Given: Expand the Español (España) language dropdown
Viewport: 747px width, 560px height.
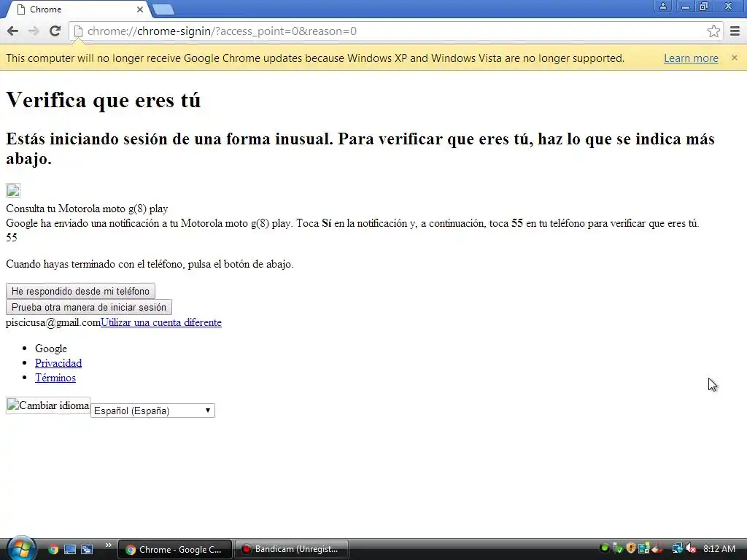Looking at the screenshot, I should pos(152,411).
